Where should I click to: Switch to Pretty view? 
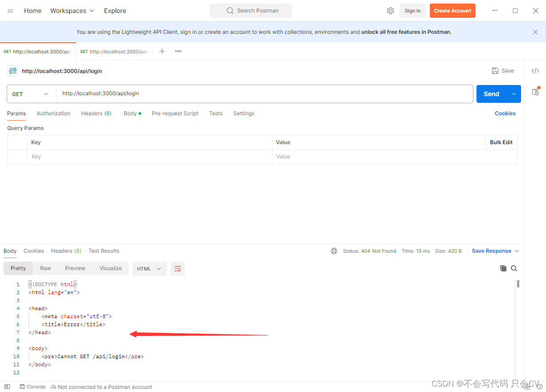pyautogui.click(x=18, y=268)
